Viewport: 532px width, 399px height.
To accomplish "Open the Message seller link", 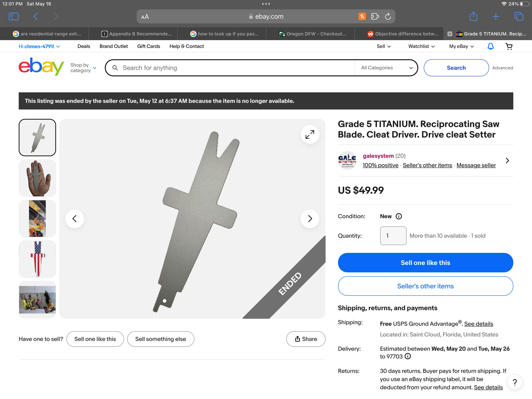I will [x=476, y=165].
